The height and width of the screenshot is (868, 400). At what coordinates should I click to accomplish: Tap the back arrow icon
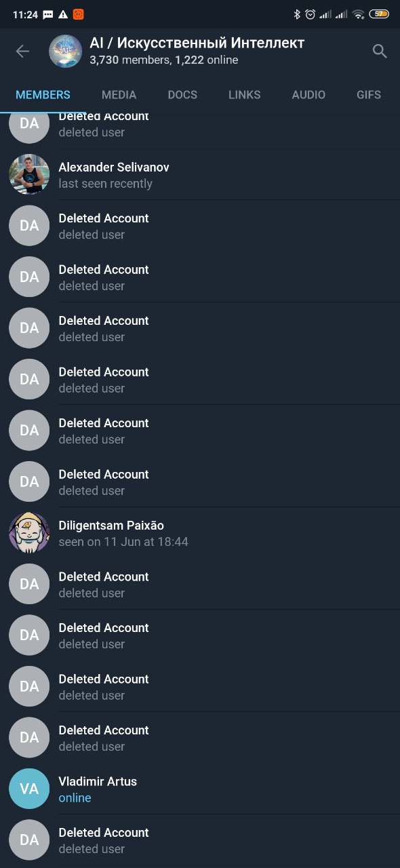coord(22,52)
